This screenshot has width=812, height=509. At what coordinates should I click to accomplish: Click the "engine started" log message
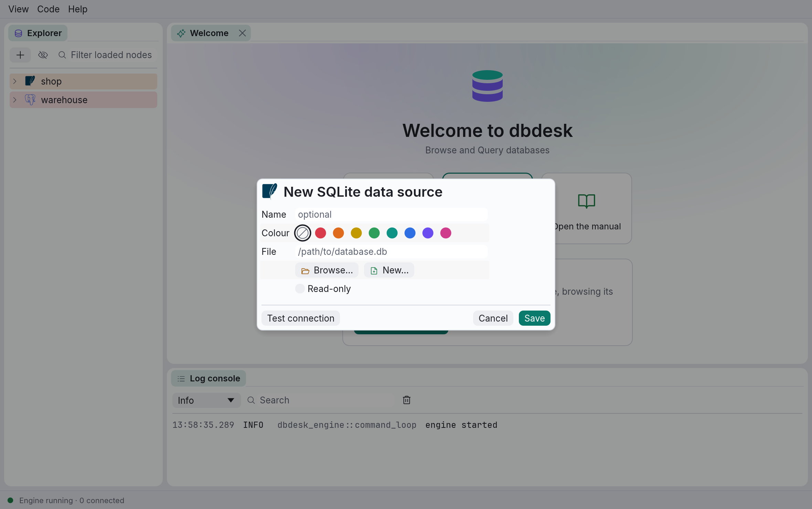click(461, 425)
